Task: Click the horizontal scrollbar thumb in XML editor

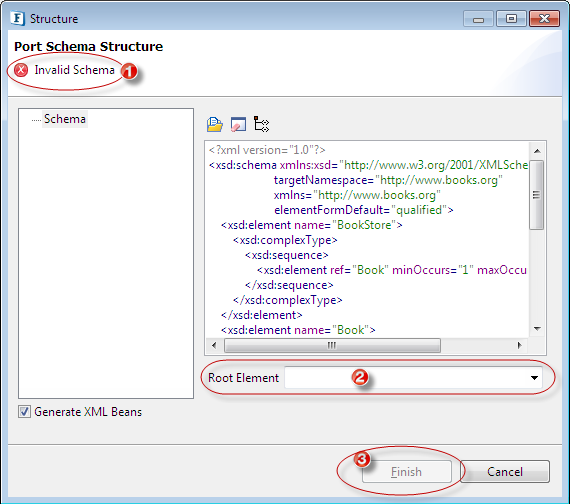Action: 332,345
